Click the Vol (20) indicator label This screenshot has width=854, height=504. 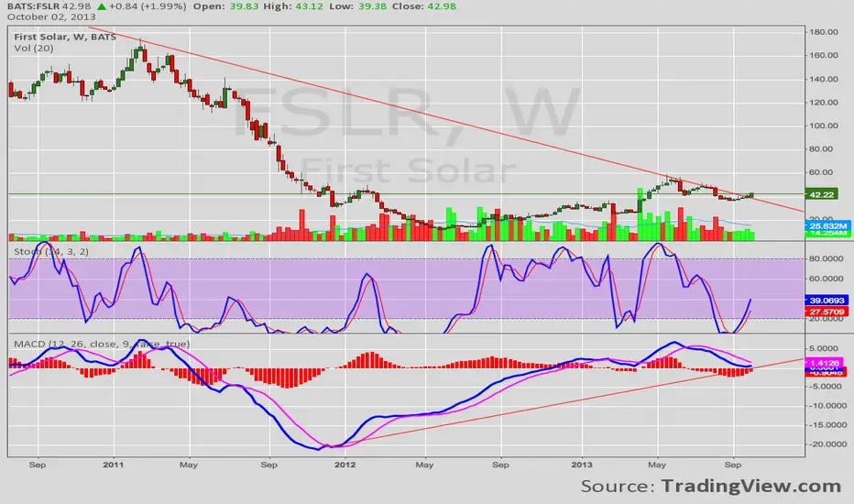tap(34, 48)
